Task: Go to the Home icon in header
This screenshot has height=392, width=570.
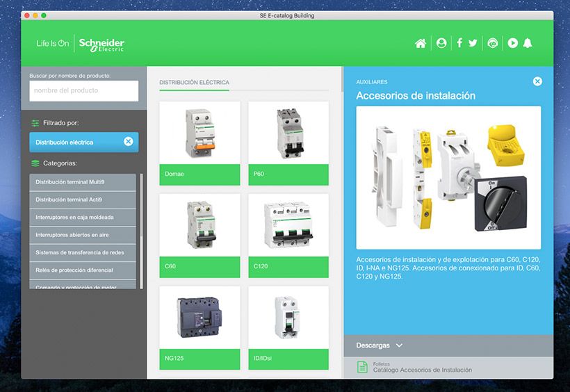Action: [x=421, y=43]
